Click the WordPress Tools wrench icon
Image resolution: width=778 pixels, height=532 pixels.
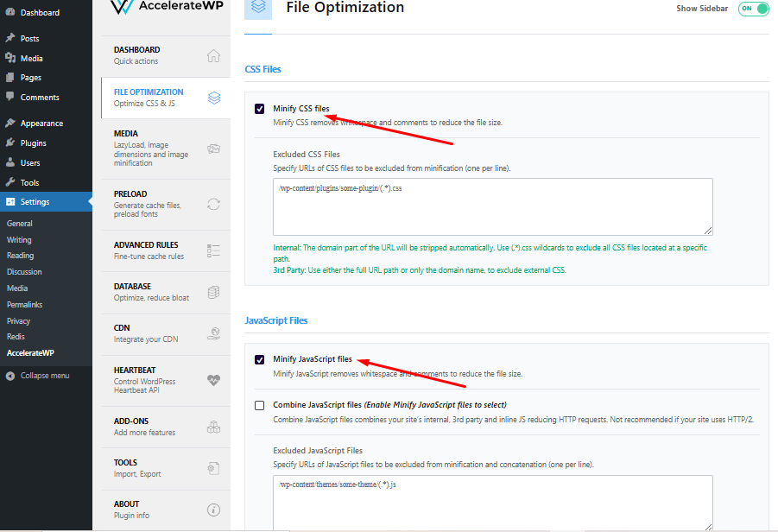9,182
